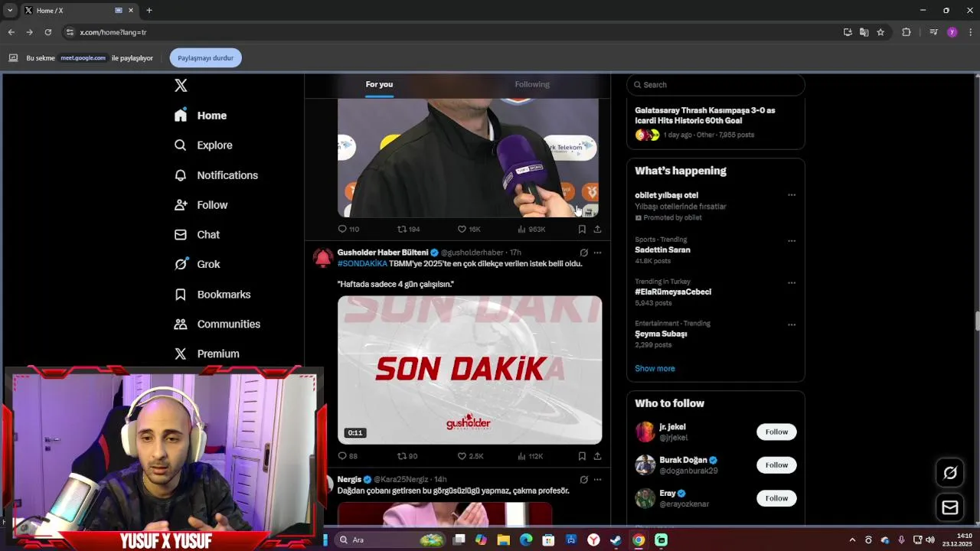Viewport: 980px width, 551px height.
Task: Click the address bar showing x.com/home
Action: click(x=452, y=32)
